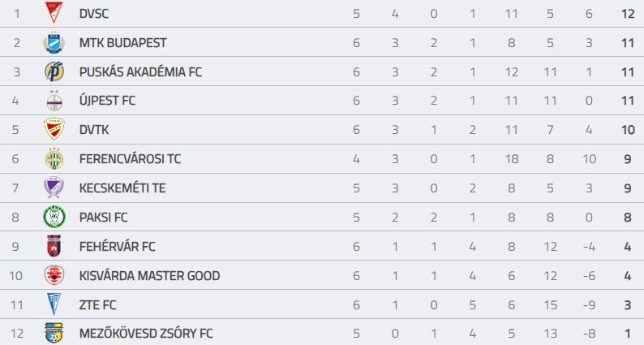Open the MTK BUDAPEST team link
Image resolution: width=644 pixels, height=345 pixels.
pos(122,43)
